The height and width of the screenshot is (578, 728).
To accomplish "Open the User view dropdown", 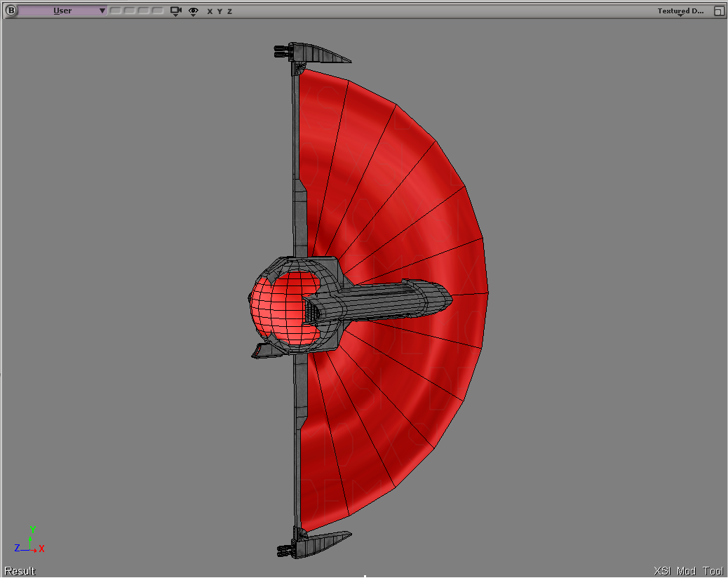I will (62, 11).
